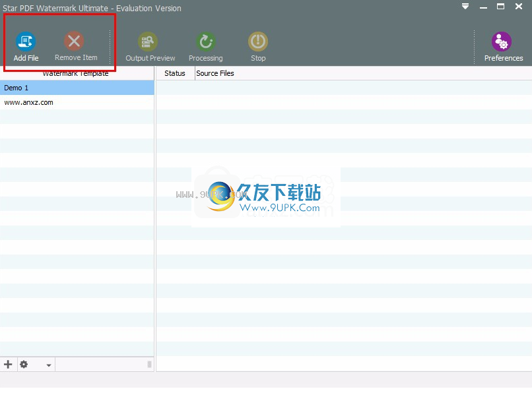This screenshot has width=532, height=393.
Task: Click the Watermark Template column header
Action: point(76,73)
